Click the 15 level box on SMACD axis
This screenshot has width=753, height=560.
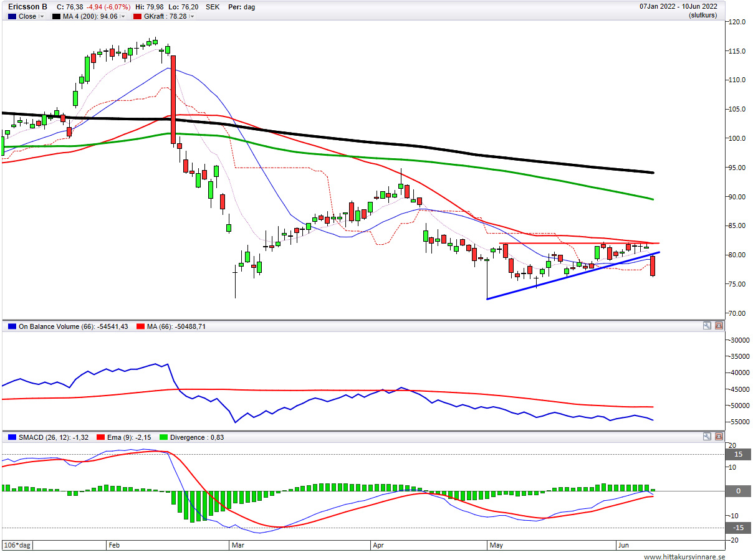pyautogui.click(x=738, y=454)
